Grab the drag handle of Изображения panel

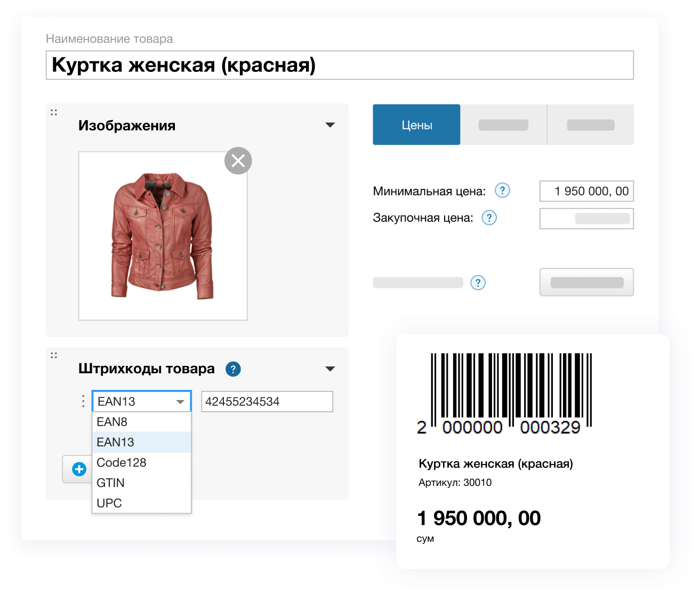[54, 113]
